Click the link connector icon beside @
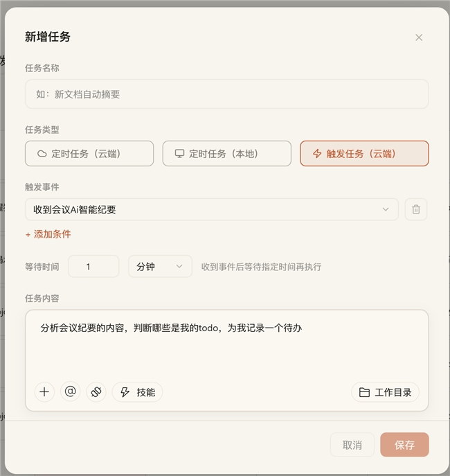 coord(96,391)
